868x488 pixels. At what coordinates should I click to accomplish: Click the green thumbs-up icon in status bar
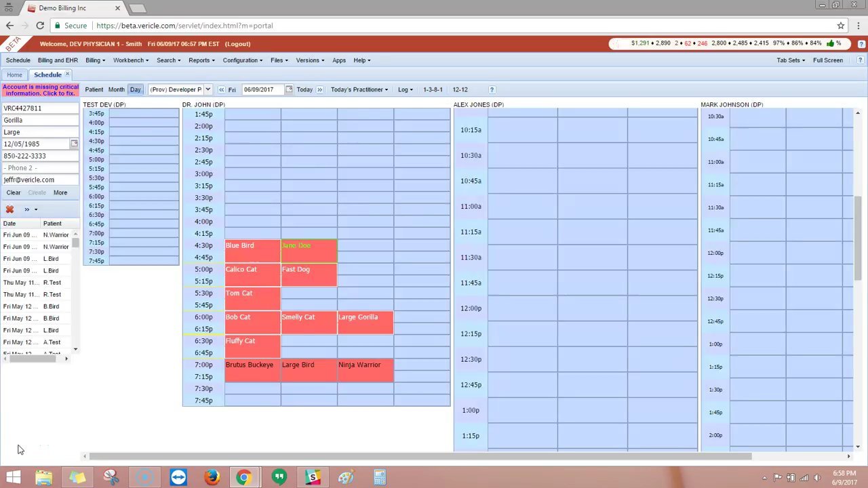click(831, 43)
